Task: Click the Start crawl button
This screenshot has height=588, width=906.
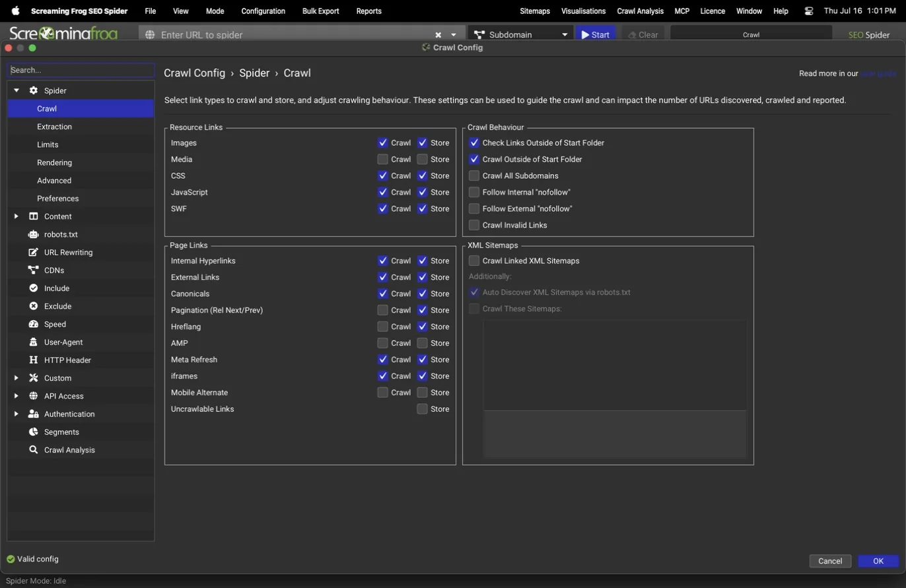Action: pos(596,35)
